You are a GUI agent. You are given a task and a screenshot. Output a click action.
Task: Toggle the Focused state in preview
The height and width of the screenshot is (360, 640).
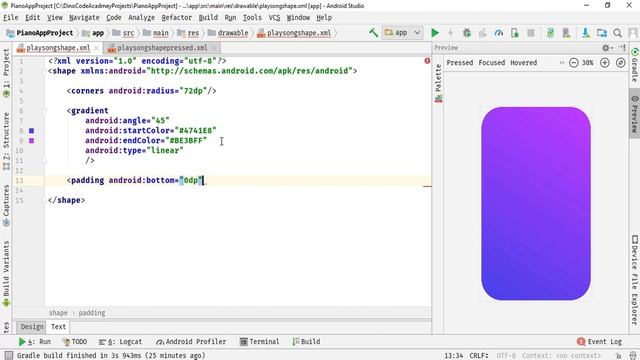pyautogui.click(x=491, y=62)
